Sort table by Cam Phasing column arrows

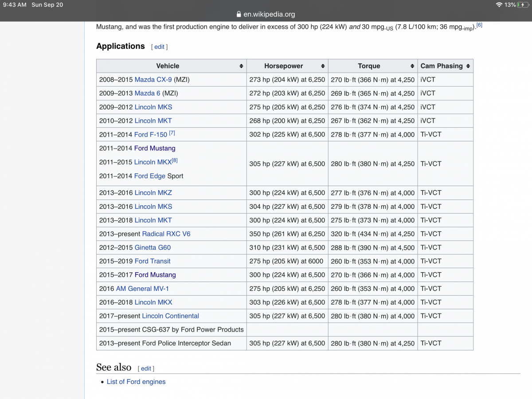coord(468,66)
